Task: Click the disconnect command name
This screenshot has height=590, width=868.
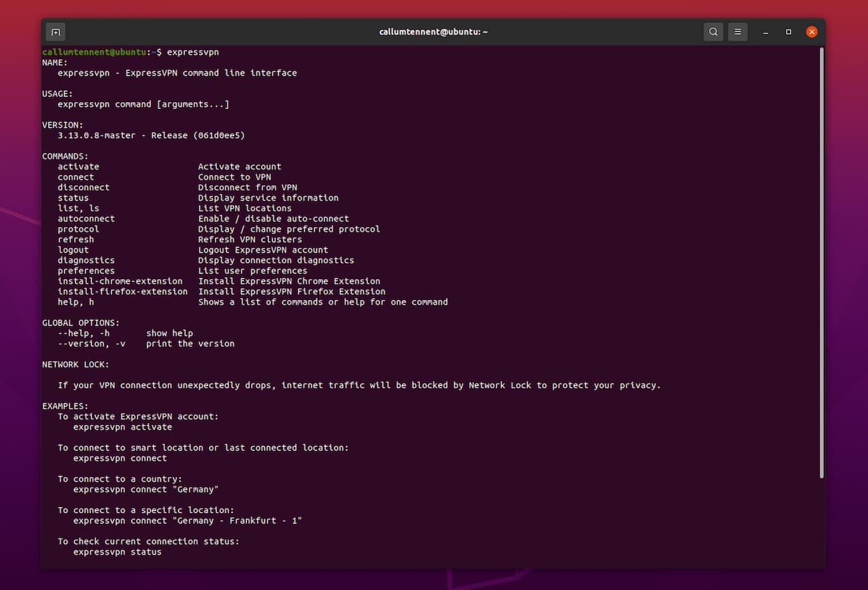Action: tap(83, 187)
